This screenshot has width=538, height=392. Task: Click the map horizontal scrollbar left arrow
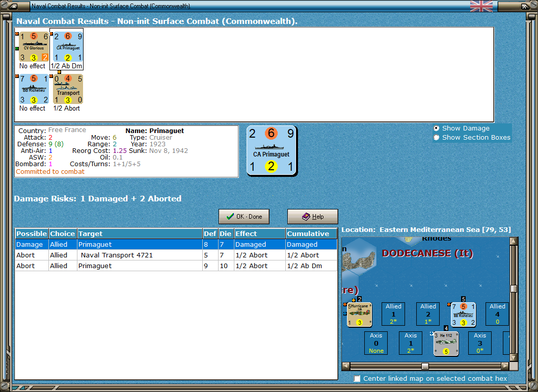tap(346, 366)
